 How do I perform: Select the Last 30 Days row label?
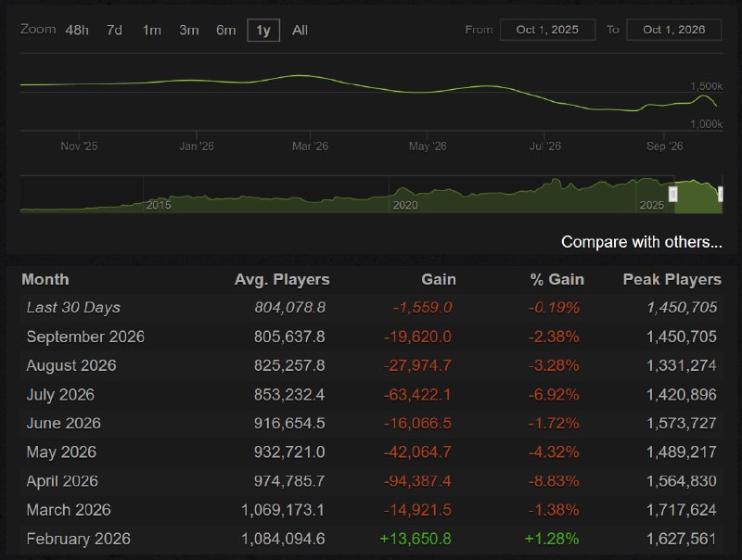coord(73,308)
